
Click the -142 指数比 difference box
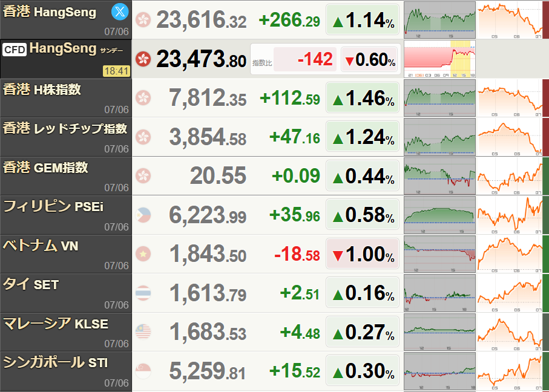click(305, 59)
